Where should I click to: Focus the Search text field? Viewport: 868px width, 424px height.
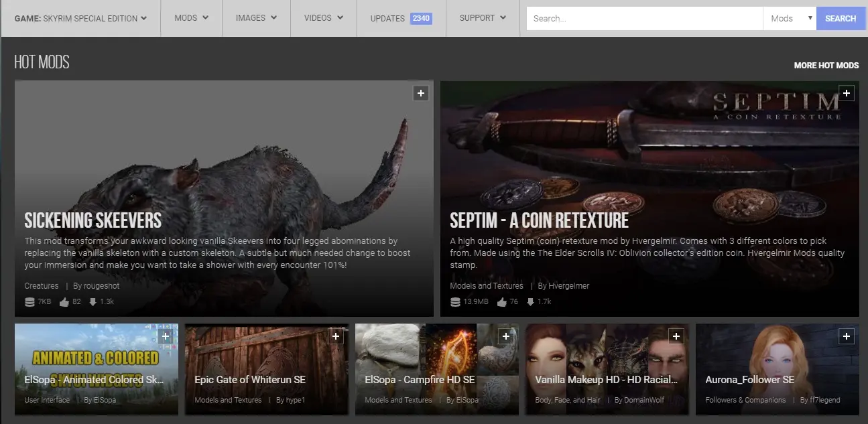coord(645,19)
